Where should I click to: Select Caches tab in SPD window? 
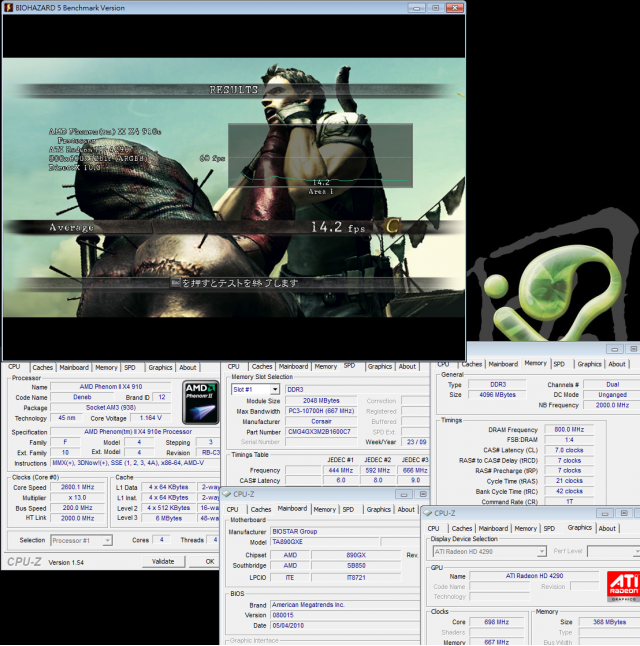[x=262, y=366]
